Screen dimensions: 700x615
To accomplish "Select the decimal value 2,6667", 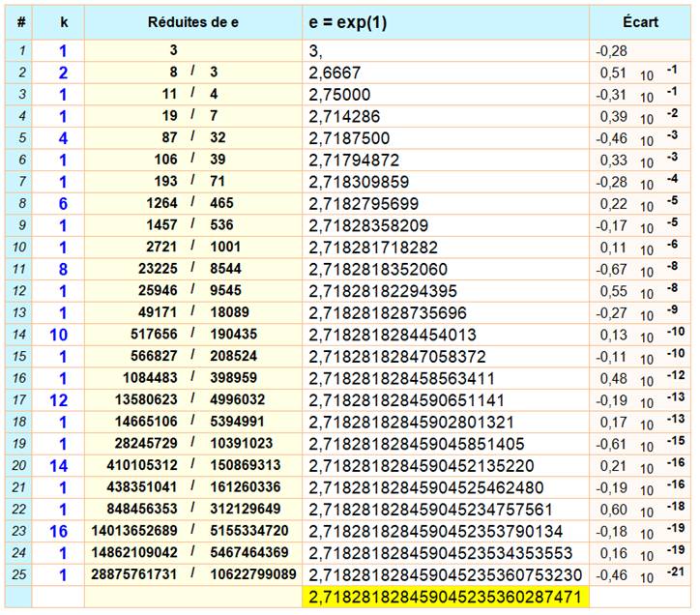I will pyautogui.click(x=335, y=72).
